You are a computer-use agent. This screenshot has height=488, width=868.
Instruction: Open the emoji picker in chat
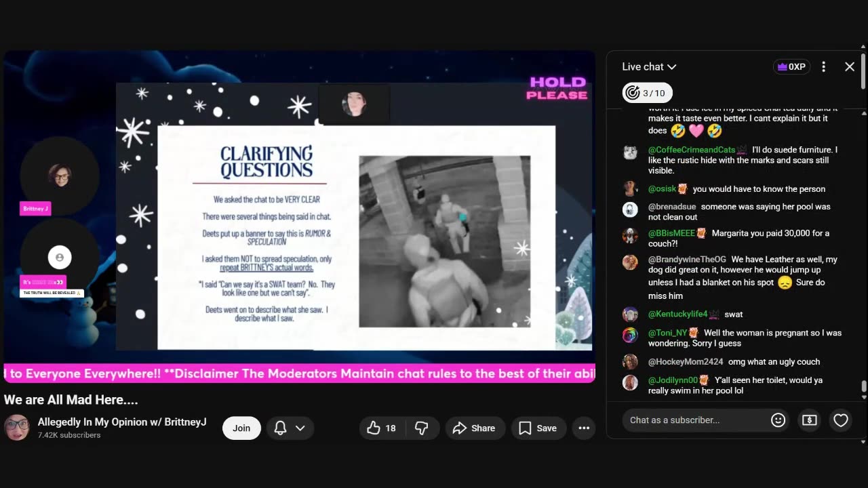pos(778,420)
